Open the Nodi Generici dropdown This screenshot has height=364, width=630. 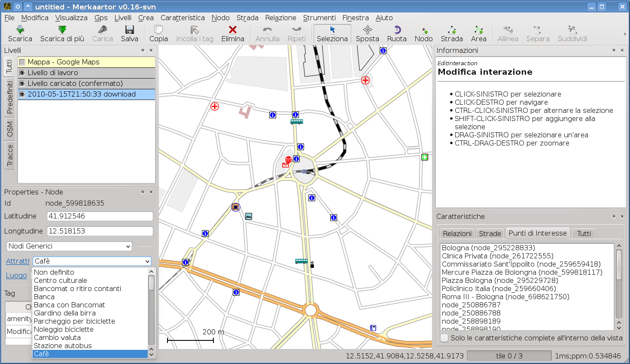point(69,246)
